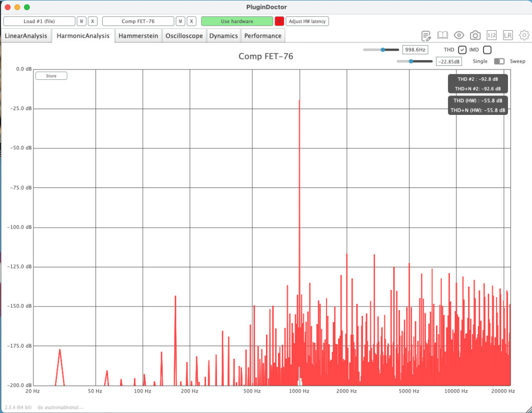Click the eye view icon in toolbar

pyautogui.click(x=459, y=36)
